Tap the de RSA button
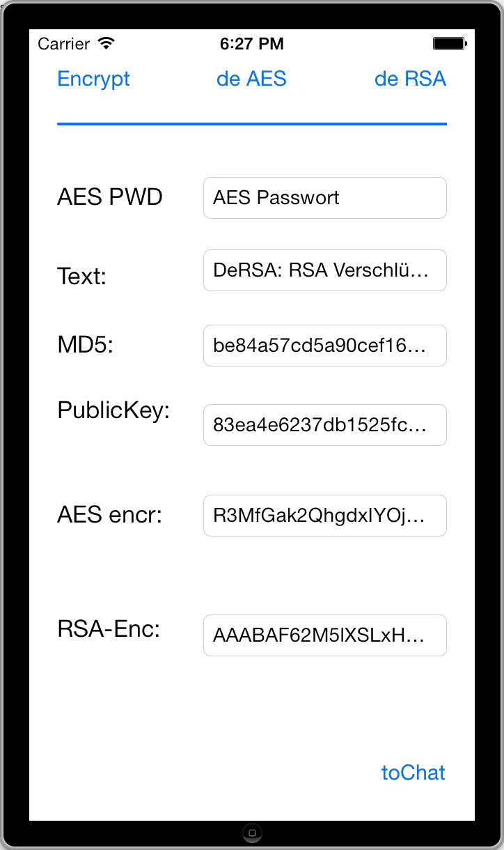 point(410,79)
